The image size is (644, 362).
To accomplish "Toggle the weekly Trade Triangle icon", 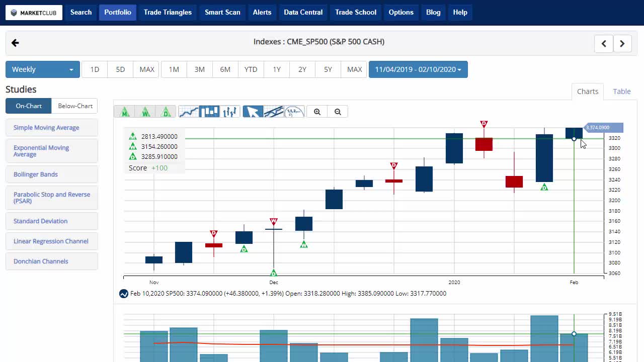I will point(145,112).
